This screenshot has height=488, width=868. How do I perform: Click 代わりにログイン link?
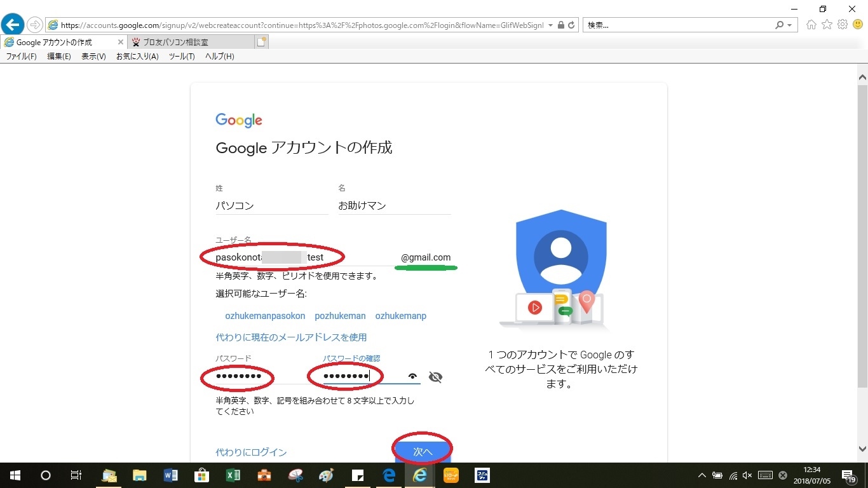point(251,452)
